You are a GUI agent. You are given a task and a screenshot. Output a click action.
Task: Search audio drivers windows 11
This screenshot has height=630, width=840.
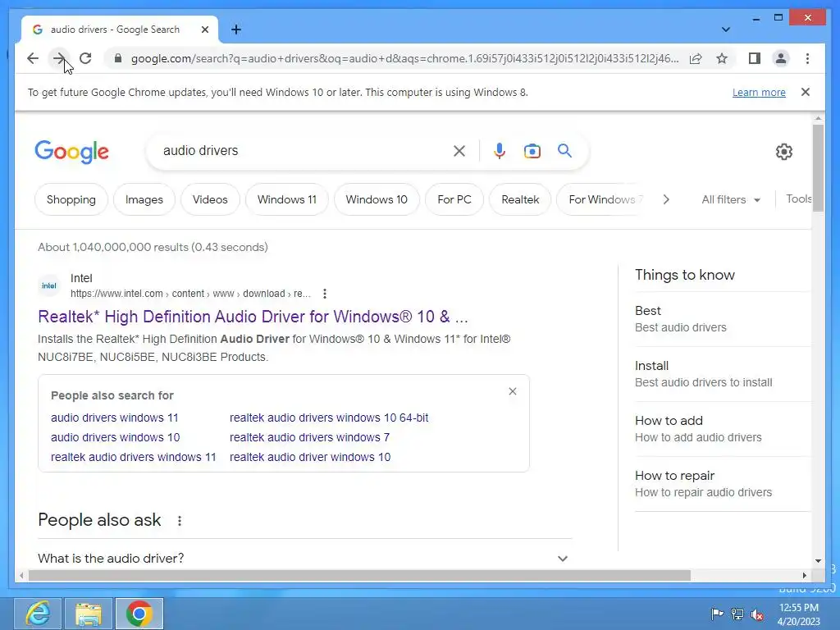coord(115,418)
